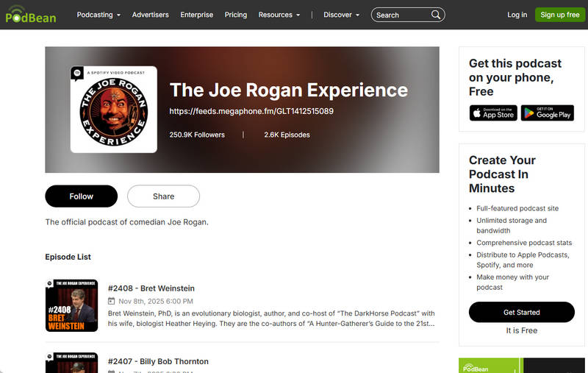Viewport: 588px width, 373px height.
Task: Click the 2.6K Episodes count
Action: pos(287,135)
